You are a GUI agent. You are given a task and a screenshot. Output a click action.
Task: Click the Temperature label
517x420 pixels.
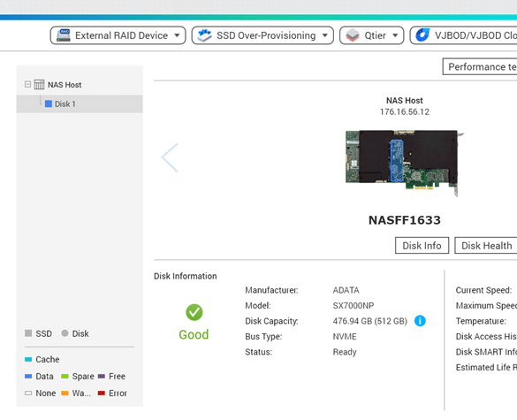[481, 321]
